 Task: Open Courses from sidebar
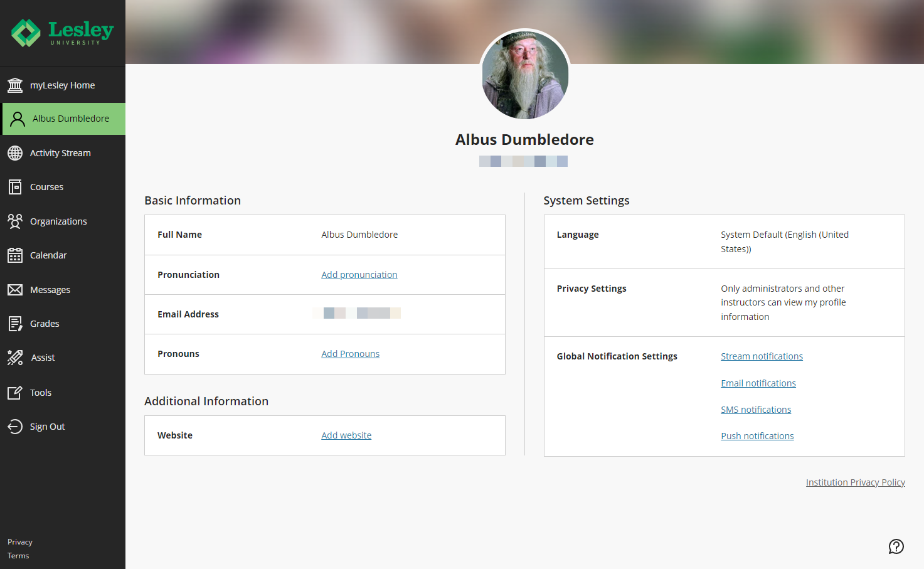[63, 187]
